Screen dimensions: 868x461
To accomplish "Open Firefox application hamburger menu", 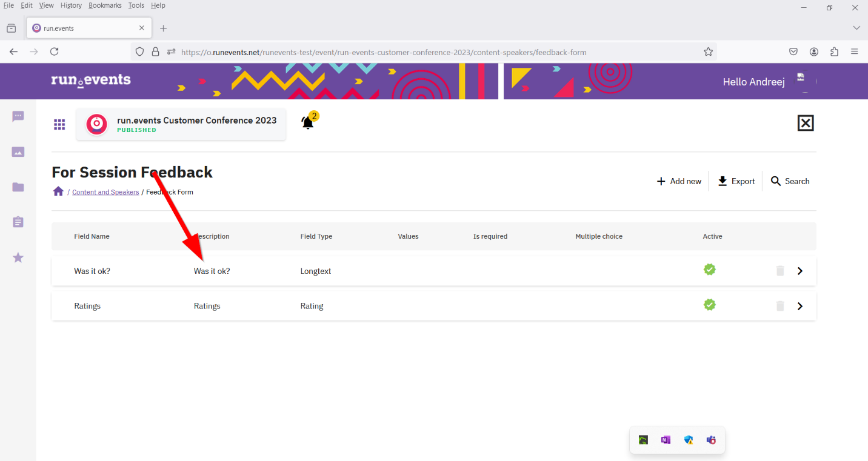I will point(855,52).
